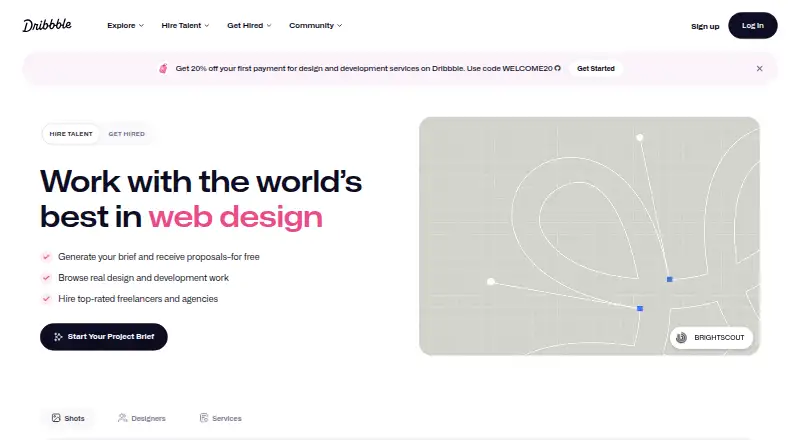Click the Start Your Project Brief button
The width and height of the screenshot is (800, 440).
click(104, 337)
